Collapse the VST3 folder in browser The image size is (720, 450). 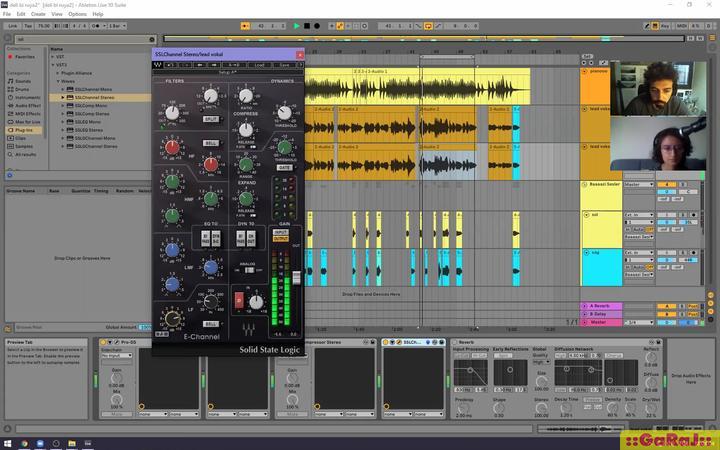click(53, 65)
